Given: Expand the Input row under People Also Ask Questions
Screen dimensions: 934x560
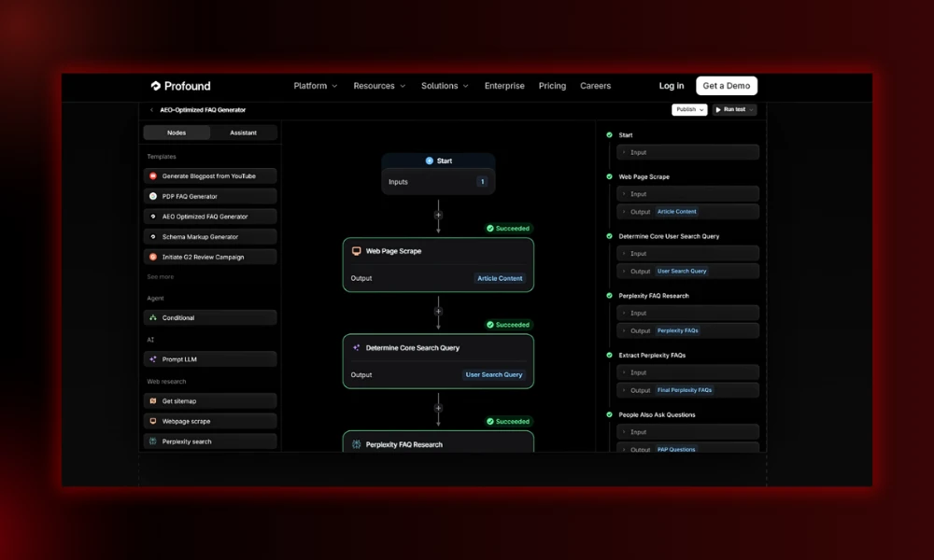Looking at the screenshot, I should 688,432.
